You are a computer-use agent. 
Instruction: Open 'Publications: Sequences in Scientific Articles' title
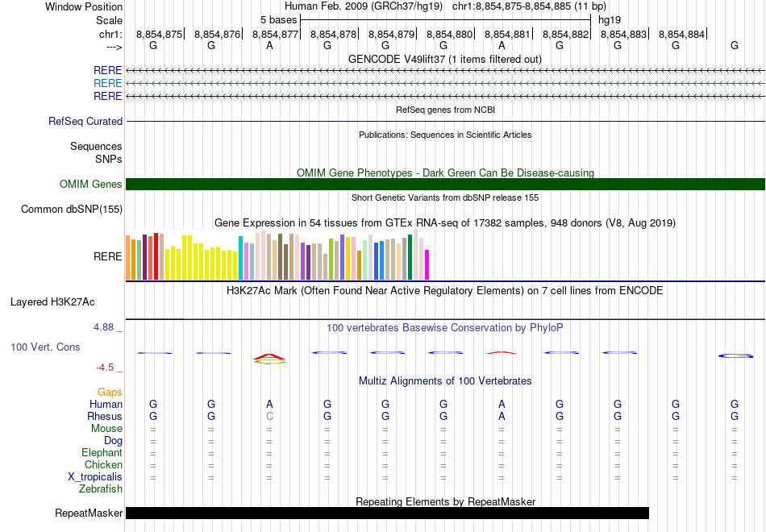(x=445, y=135)
